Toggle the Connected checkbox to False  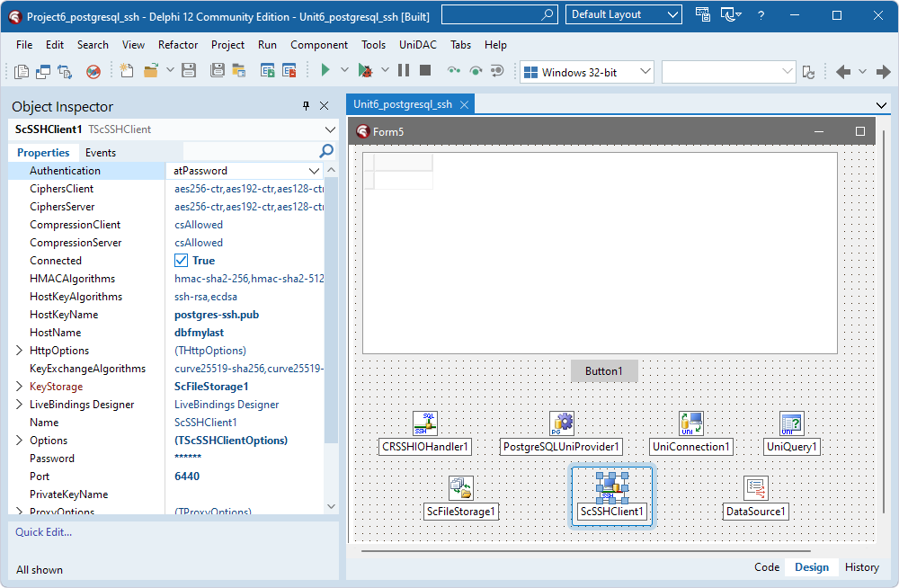click(x=182, y=260)
